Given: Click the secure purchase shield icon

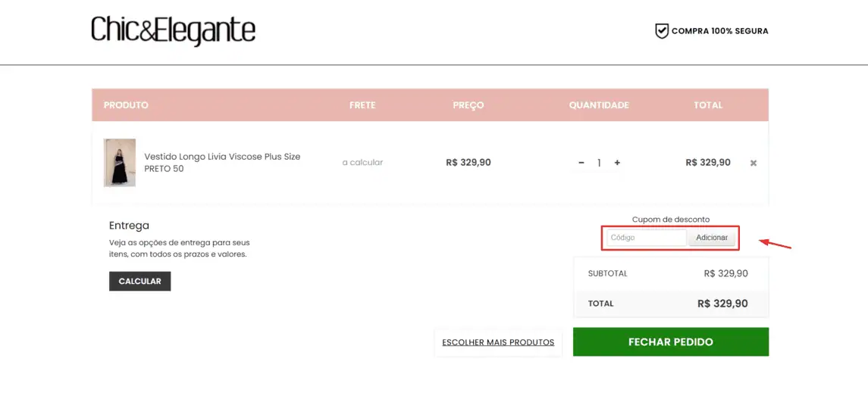Looking at the screenshot, I should (x=662, y=31).
